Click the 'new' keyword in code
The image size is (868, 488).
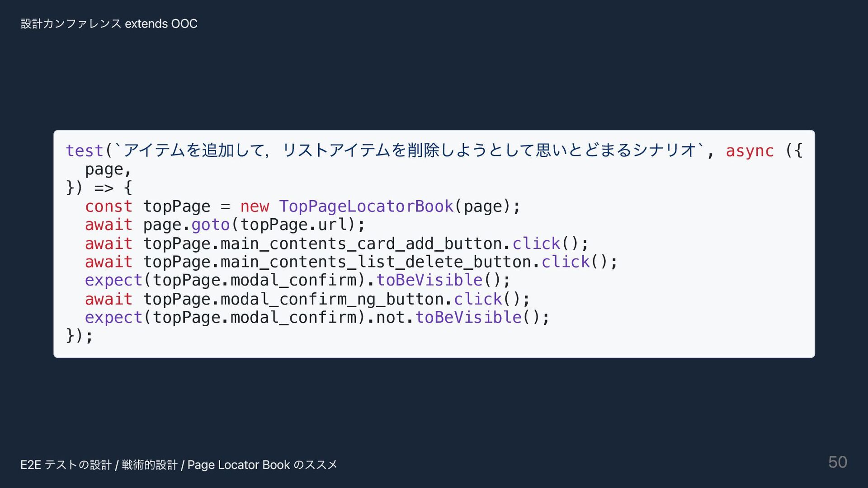tap(255, 206)
